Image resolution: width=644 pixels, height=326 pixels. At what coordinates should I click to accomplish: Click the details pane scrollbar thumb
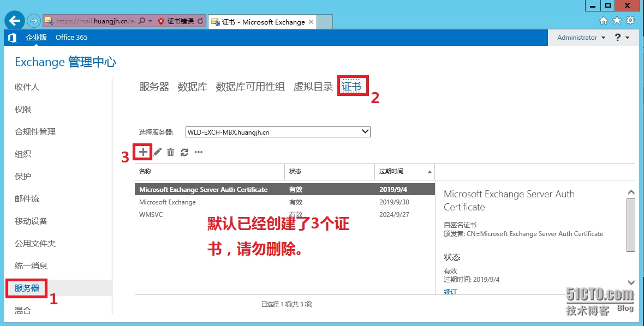(631, 225)
